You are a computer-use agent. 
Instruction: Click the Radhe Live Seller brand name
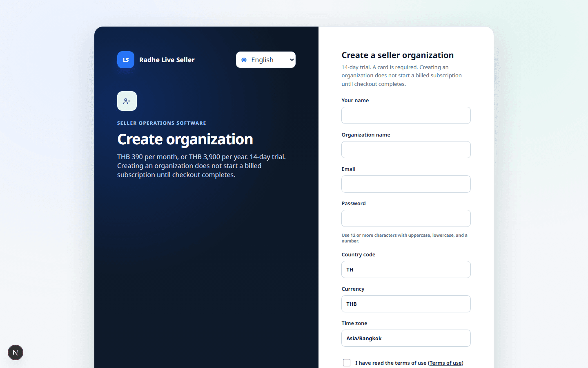click(x=167, y=60)
